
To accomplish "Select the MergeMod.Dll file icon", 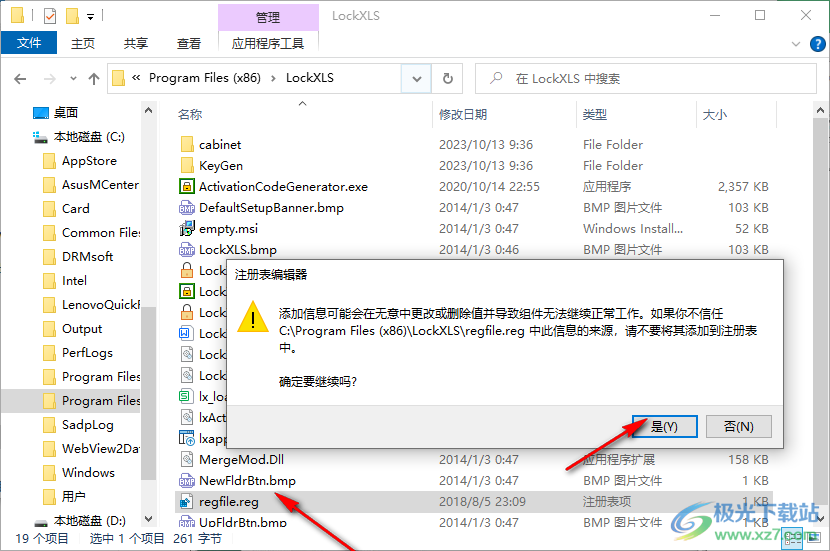I will (187, 459).
